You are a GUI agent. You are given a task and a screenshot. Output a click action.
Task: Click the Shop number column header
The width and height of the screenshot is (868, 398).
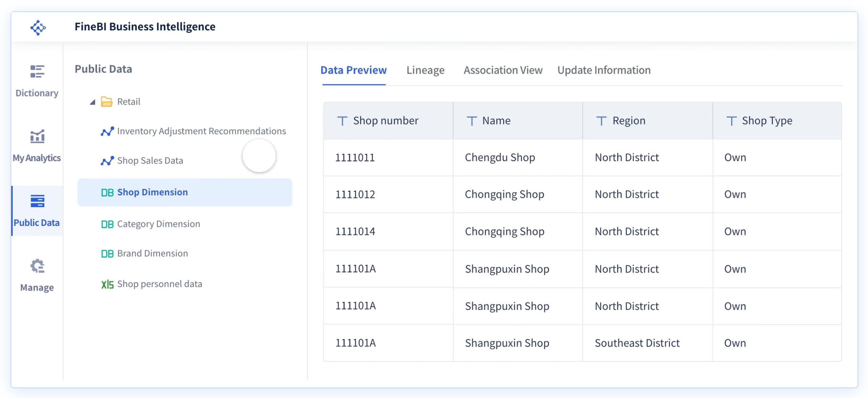[385, 121]
